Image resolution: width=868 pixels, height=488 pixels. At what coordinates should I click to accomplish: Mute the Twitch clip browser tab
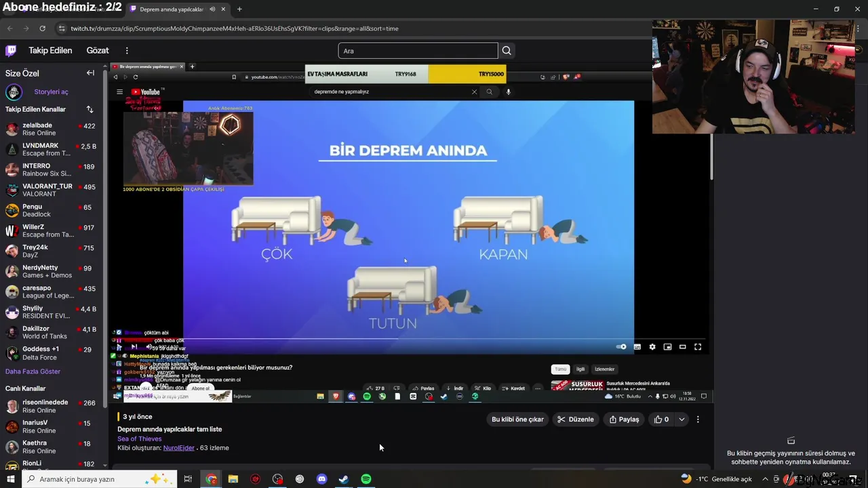click(213, 9)
